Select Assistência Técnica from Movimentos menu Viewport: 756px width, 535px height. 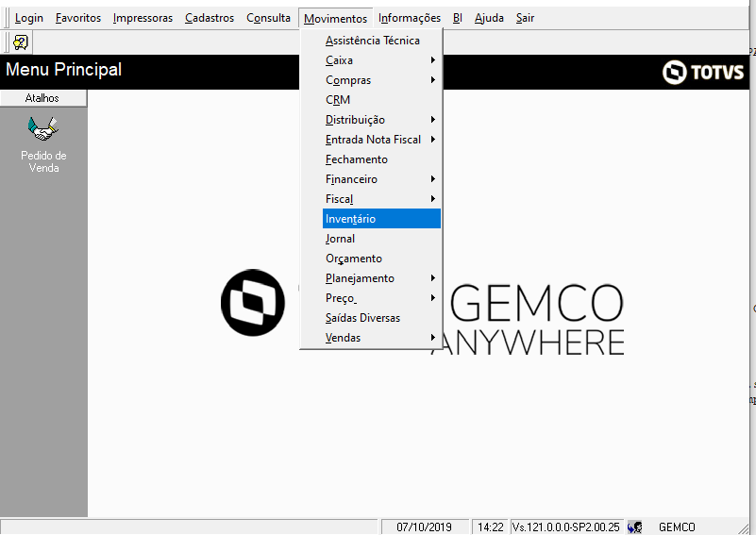coord(381,41)
